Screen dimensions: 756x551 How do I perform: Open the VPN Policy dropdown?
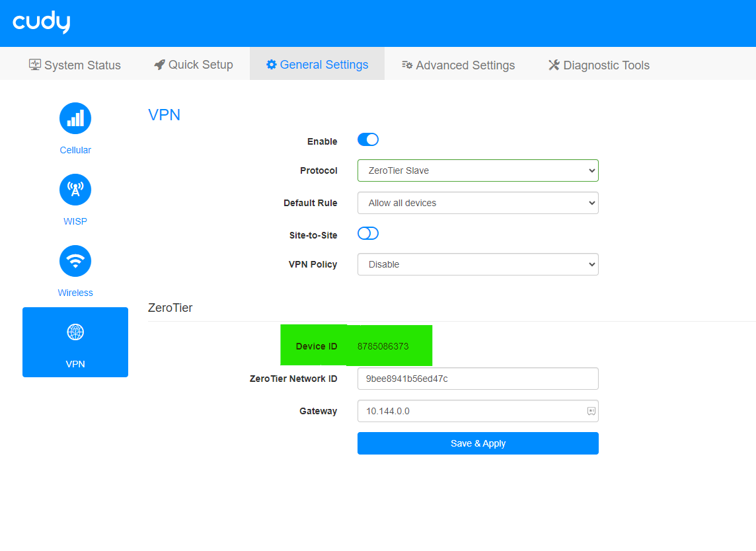pos(478,264)
